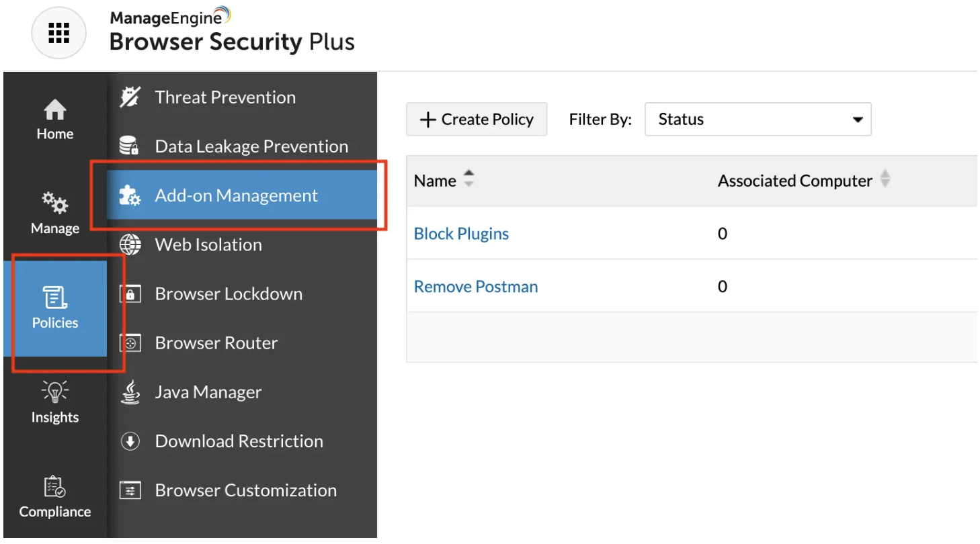Viewport: 980px width, 544px height.
Task: Open the Status filter dropdown
Action: (x=758, y=120)
